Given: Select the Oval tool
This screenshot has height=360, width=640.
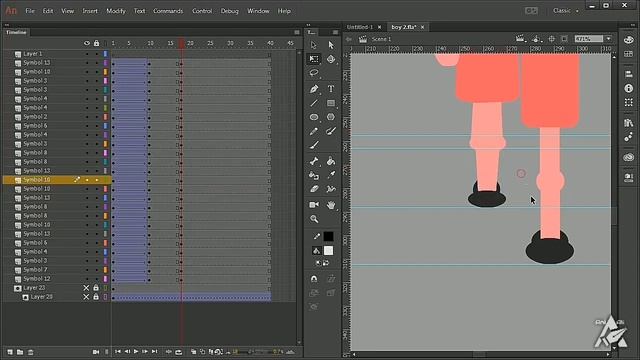Looking at the screenshot, I should tap(313, 117).
